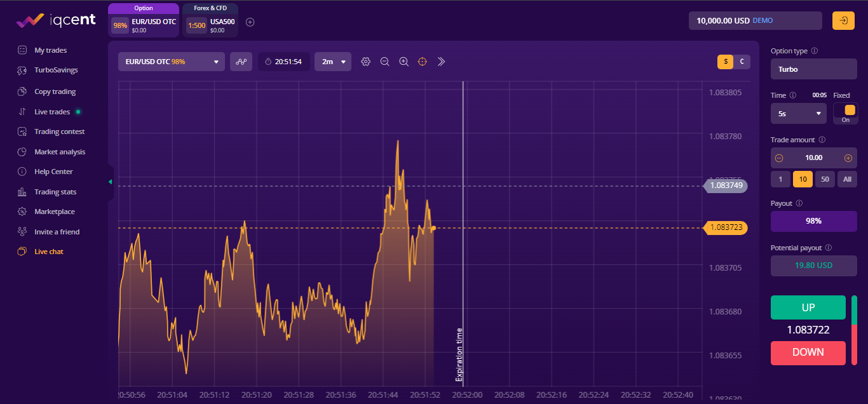
Task: Click the trader sentiment bar
Action: (x=854, y=330)
